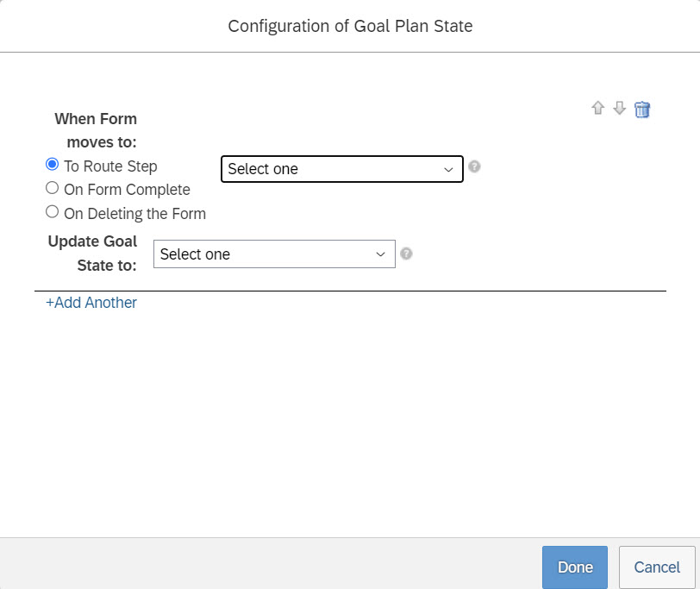Screen dimensions: 700x589
Task: Open help icon beside route step dropdown
Action: (474, 166)
